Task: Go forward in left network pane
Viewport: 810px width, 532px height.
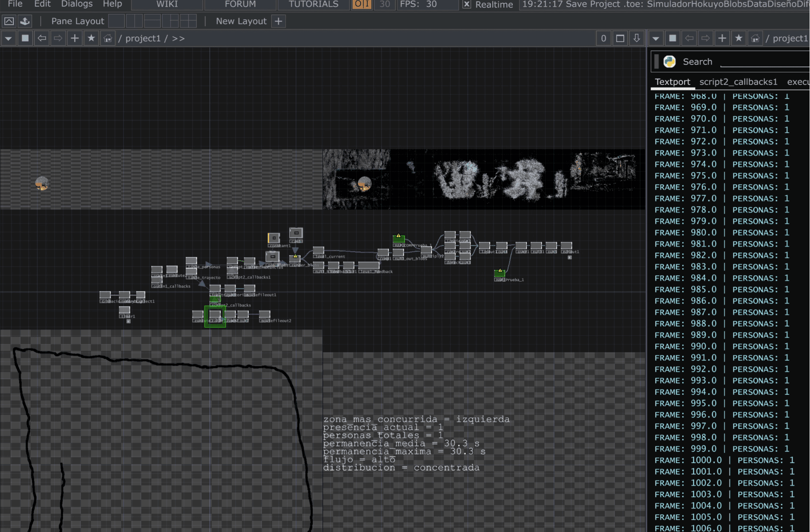Action: 58,38
